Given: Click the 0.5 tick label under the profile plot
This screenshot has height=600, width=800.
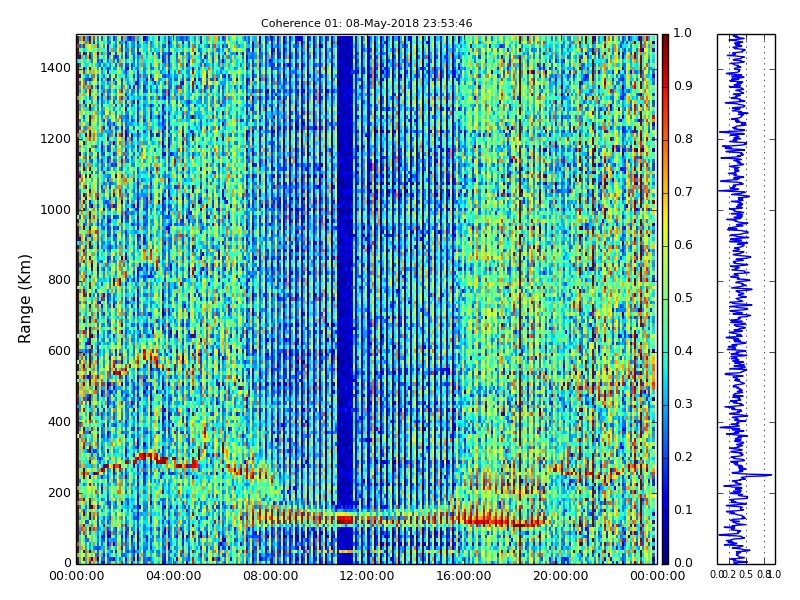Looking at the screenshot, I should pos(746,575).
